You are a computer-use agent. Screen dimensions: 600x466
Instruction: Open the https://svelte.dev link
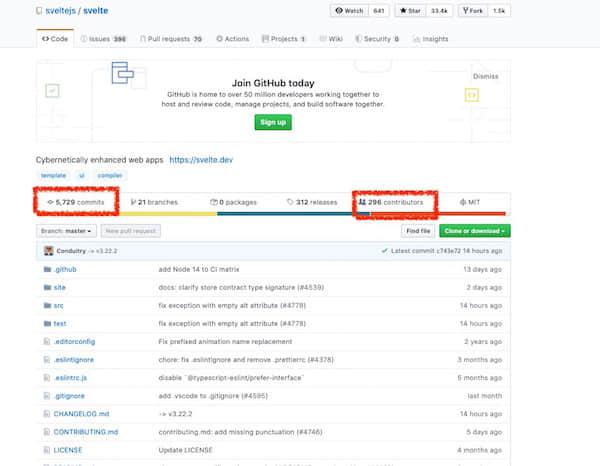(207, 158)
